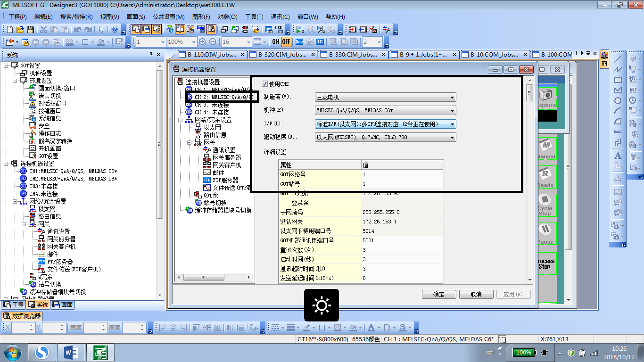Viewport: 644px width, 362px height.
Task: Uncheck the 使用CH2 checkbox
Action: click(264, 84)
